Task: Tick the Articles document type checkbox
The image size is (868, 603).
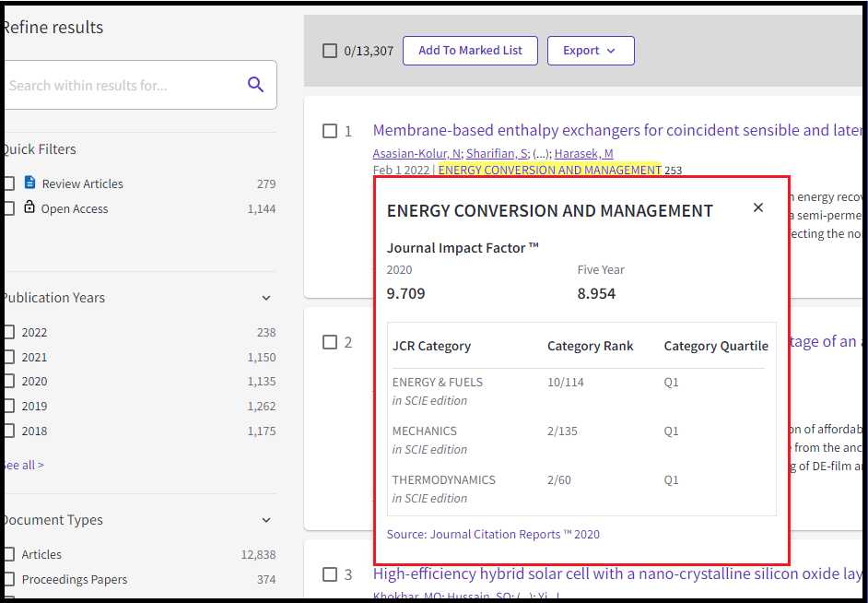Action: (9, 554)
